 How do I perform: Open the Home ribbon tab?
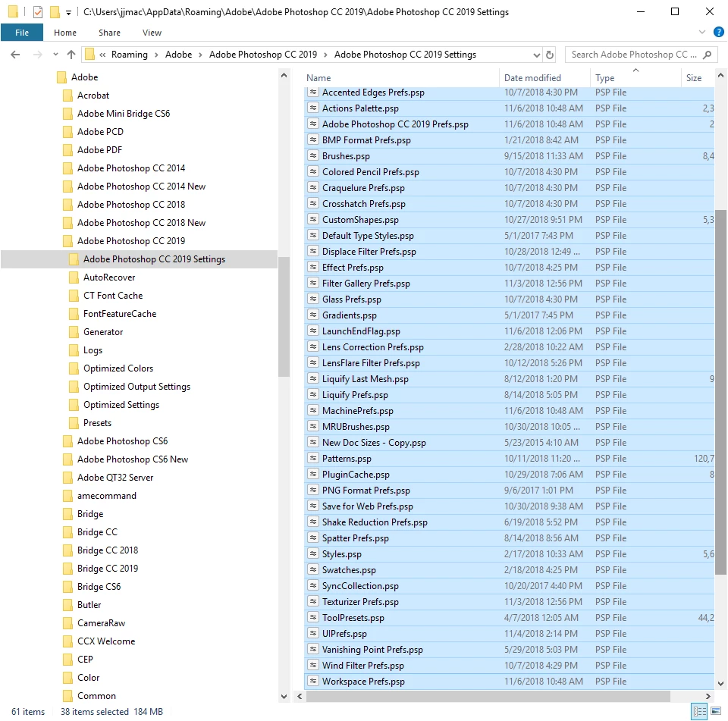[x=65, y=33]
